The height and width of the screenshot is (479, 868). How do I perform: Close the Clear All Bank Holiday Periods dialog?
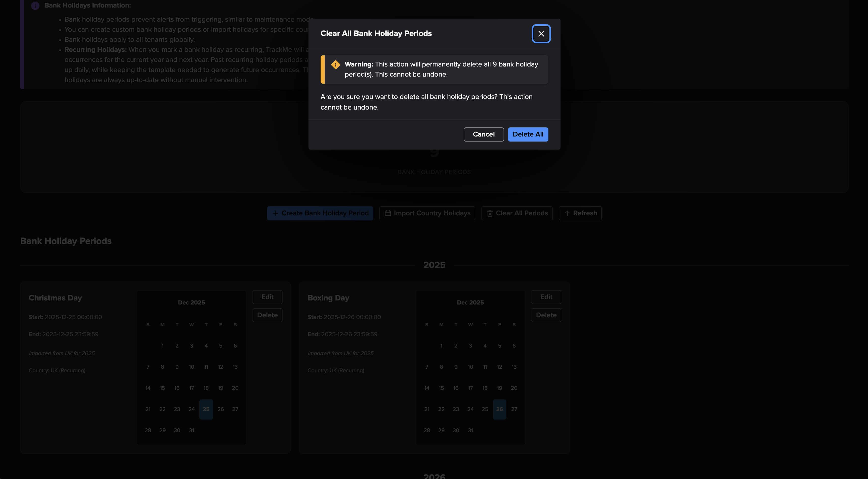click(541, 34)
